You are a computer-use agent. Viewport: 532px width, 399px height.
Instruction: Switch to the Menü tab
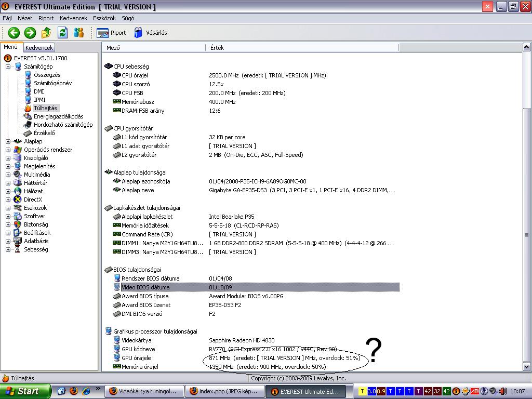point(11,47)
